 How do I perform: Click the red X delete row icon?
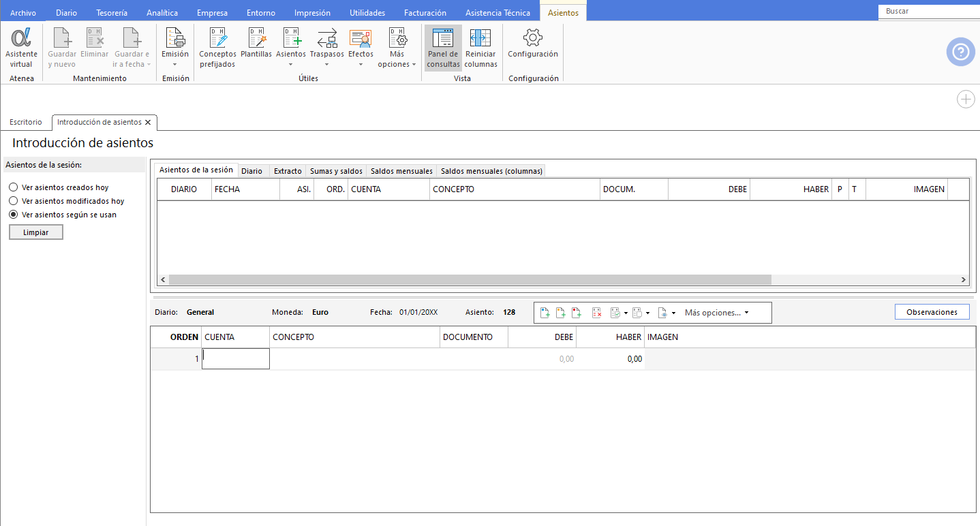[x=597, y=313]
